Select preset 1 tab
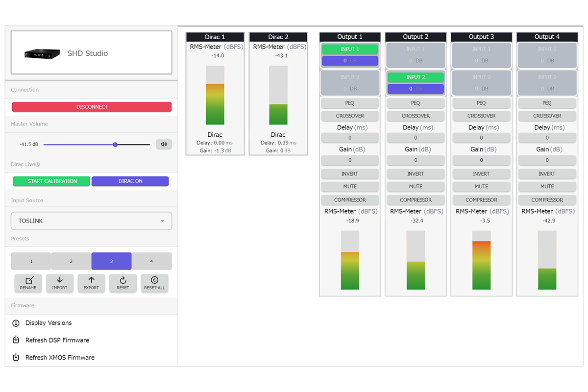Viewport: 588px width, 392px height. click(31, 261)
